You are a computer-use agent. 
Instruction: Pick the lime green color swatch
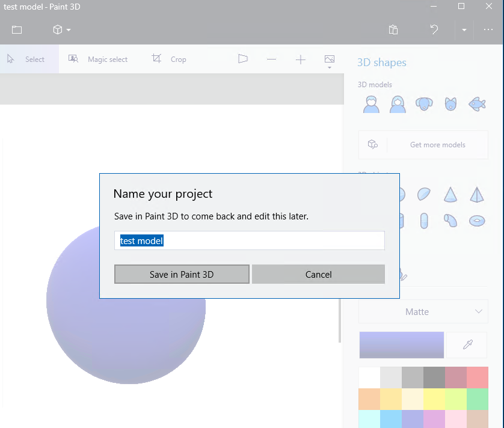456,399
